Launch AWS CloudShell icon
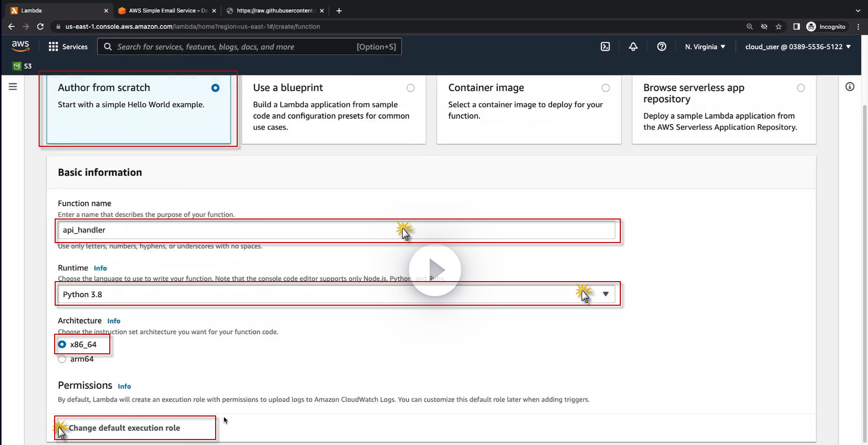 pyautogui.click(x=605, y=47)
